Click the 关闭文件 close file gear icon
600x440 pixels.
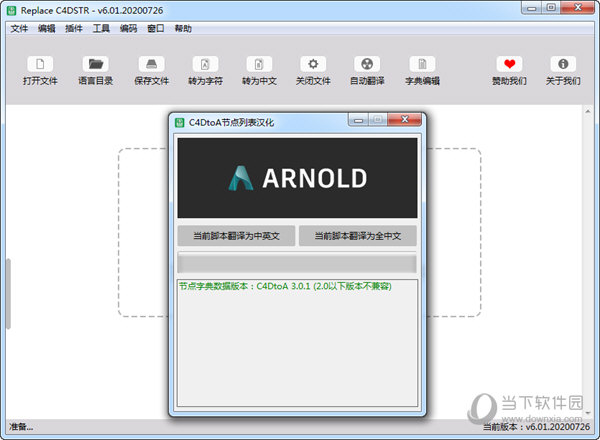(313, 64)
